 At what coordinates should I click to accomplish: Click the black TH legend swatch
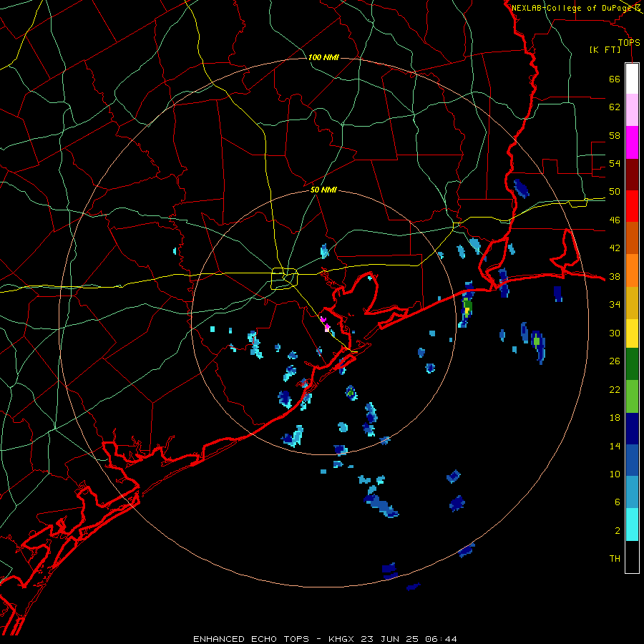coord(632,557)
